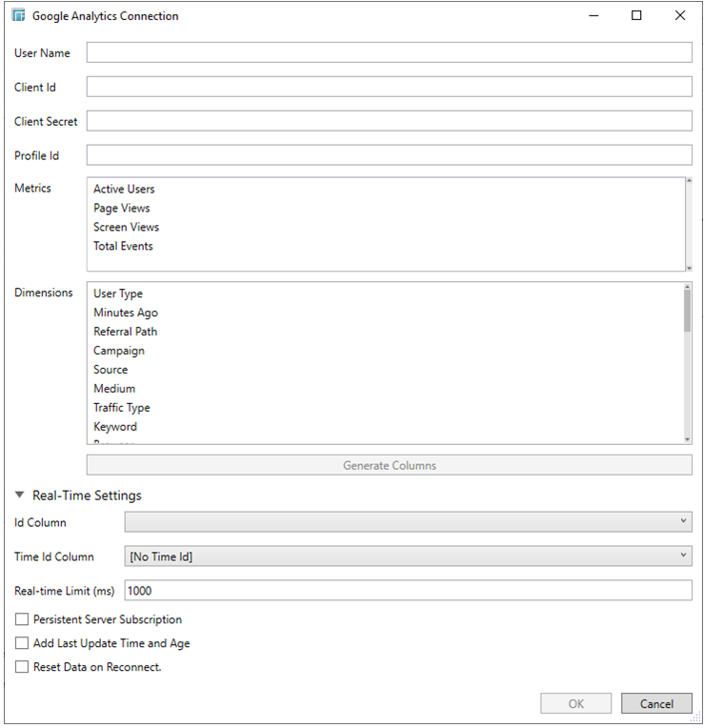Image resolution: width=704 pixels, height=728 pixels.
Task: Click the Real-time Limit (ms) field
Action: [408, 591]
